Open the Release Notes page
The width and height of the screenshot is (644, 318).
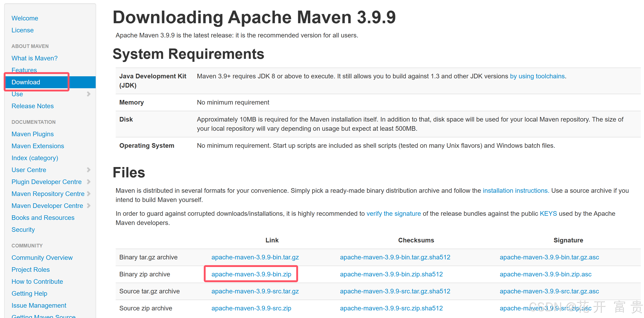pyautogui.click(x=32, y=106)
